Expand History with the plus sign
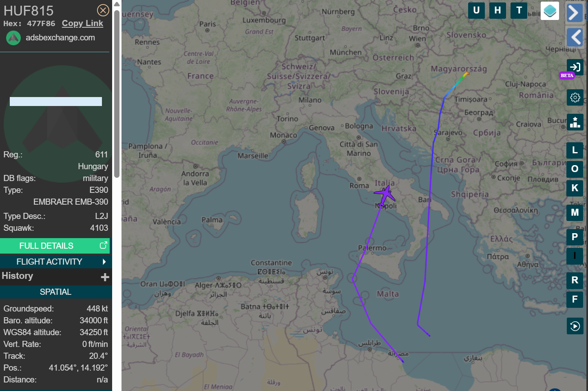The image size is (588, 391). pos(105,277)
